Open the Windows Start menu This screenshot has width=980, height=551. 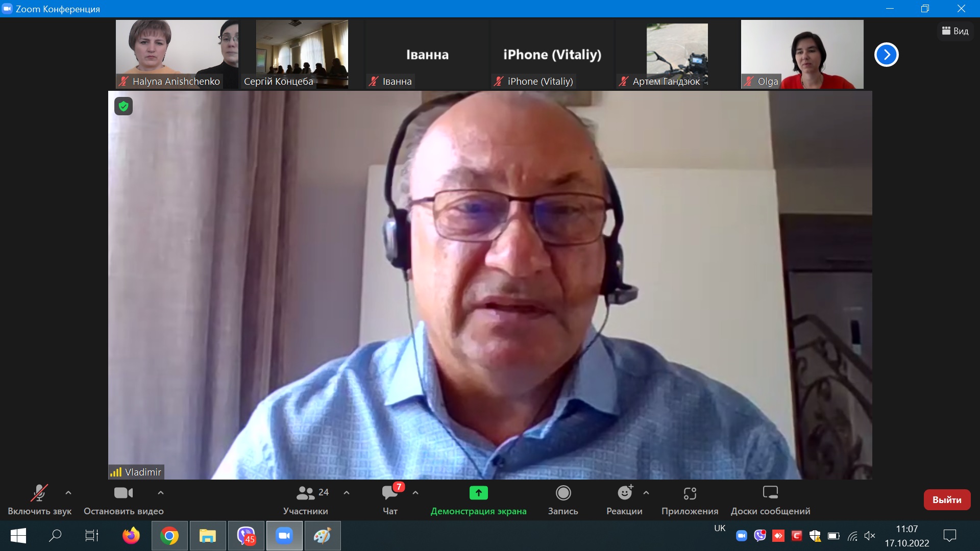(x=18, y=536)
